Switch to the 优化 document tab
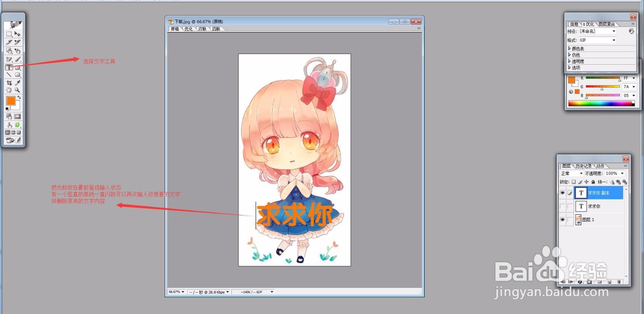 tap(189, 29)
